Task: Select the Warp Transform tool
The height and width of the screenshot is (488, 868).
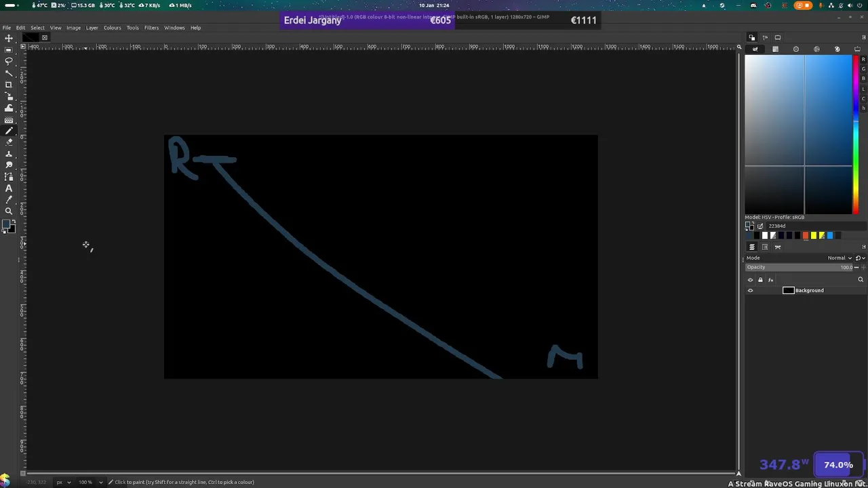Action: coord(9,108)
